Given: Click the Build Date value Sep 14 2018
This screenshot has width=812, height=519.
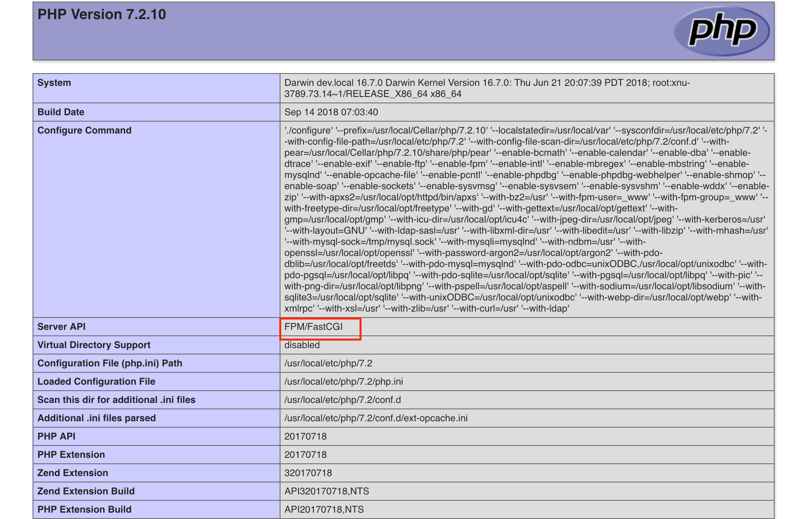Looking at the screenshot, I should coord(331,112).
